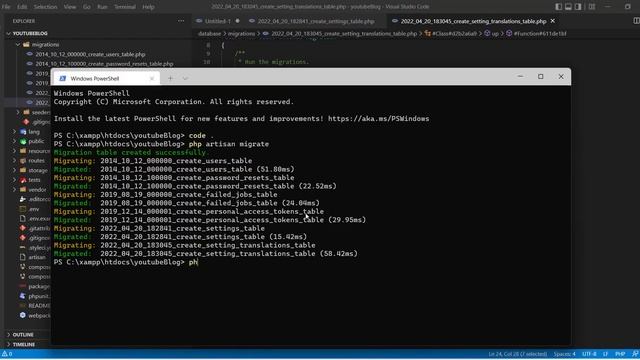Open the File menu in VS Code
The width and height of the screenshot is (640, 360).
pos(6,7)
